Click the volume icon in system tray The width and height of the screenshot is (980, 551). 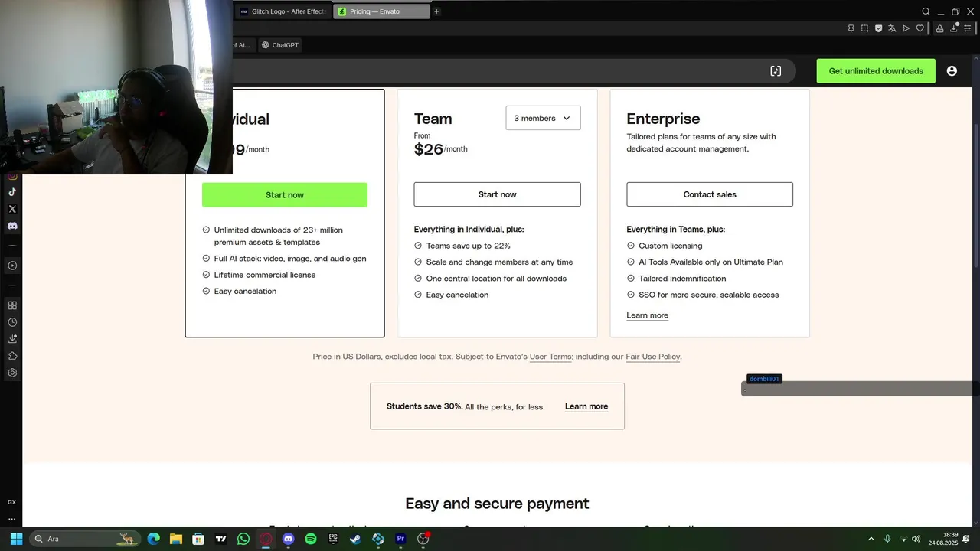[x=916, y=539]
